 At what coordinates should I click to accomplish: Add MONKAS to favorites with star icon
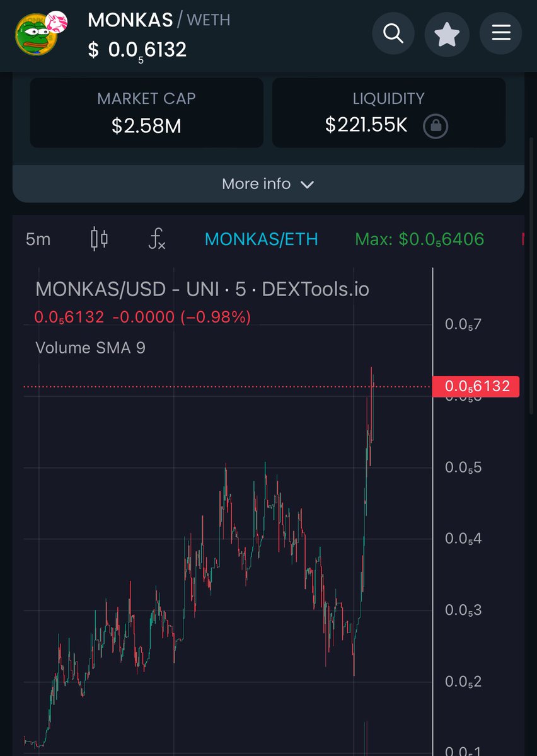pos(447,33)
